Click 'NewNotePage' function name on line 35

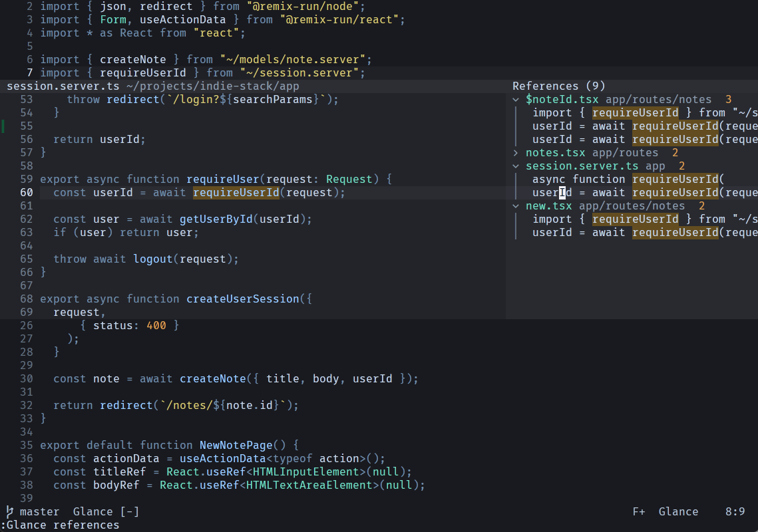236,446
